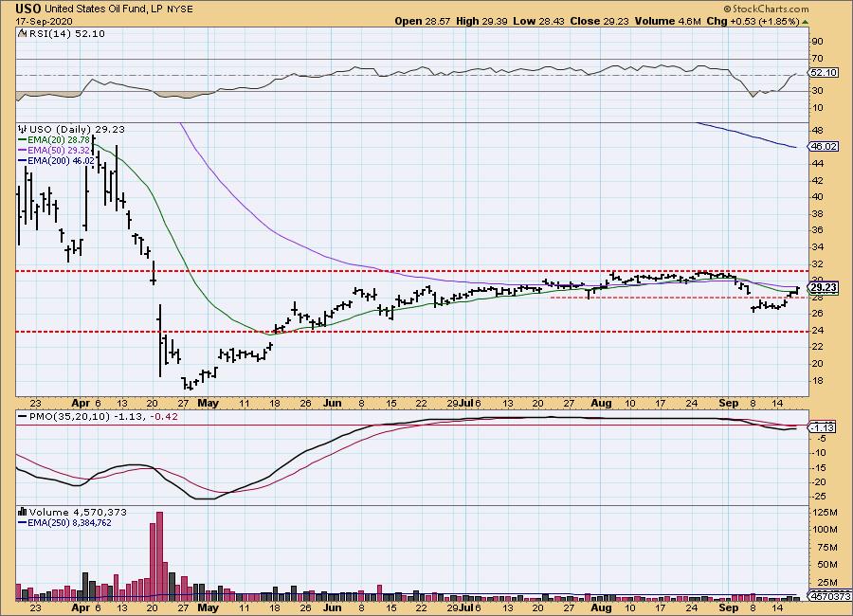Click the volume axis label 100M
This screenshot has width=853, height=616.
pyautogui.click(x=825, y=529)
